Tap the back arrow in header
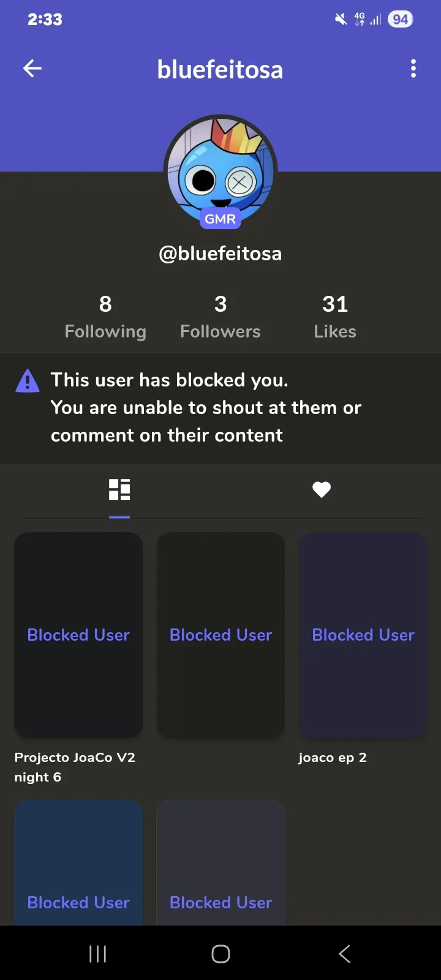The height and width of the screenshot is (980, 441). click(x=32, y=69)
